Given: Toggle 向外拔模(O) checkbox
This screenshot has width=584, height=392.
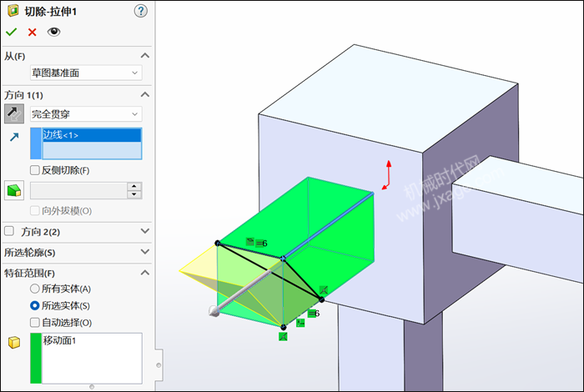Looking at the screenshot, I should (x=35, y=211).
